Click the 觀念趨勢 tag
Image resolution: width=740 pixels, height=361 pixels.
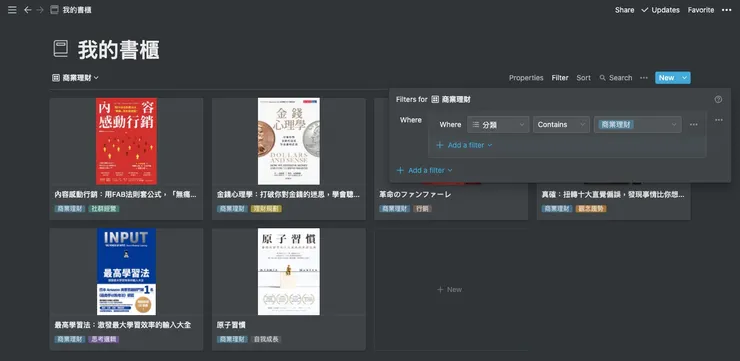[591, 209]
